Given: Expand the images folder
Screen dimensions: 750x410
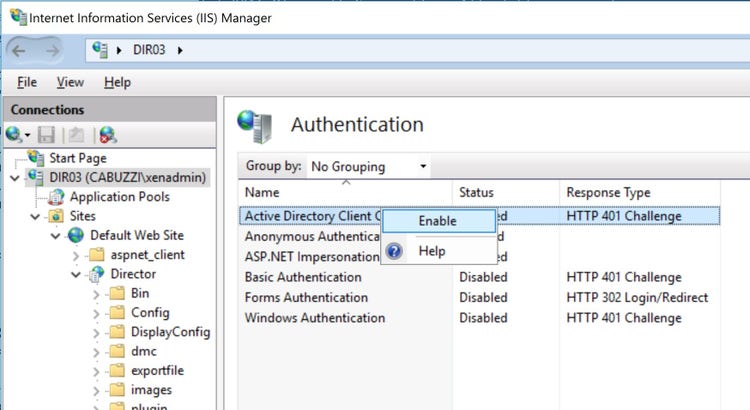Looking at the screenshot, I should pyautogui.click(x=97, y=391).
